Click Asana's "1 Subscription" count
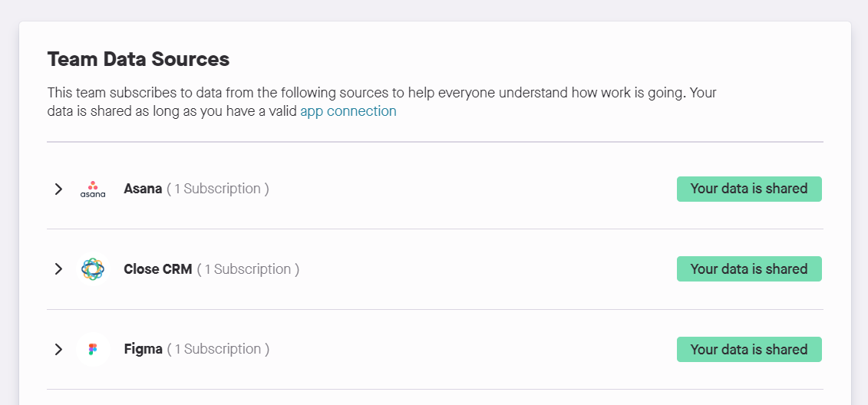The image size is (868, 405). click(x=218, y=189)
